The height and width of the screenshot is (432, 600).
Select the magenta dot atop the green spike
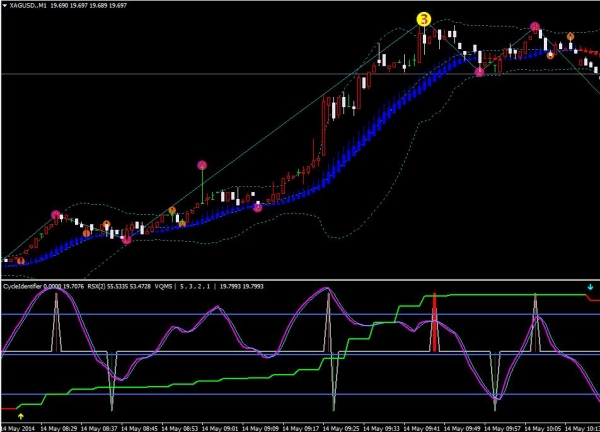point(202,165)
